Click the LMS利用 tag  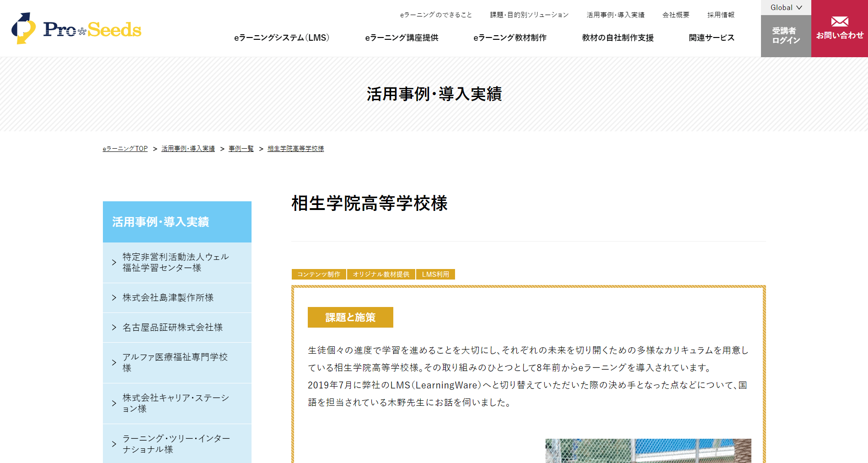[x=435, y=274]
